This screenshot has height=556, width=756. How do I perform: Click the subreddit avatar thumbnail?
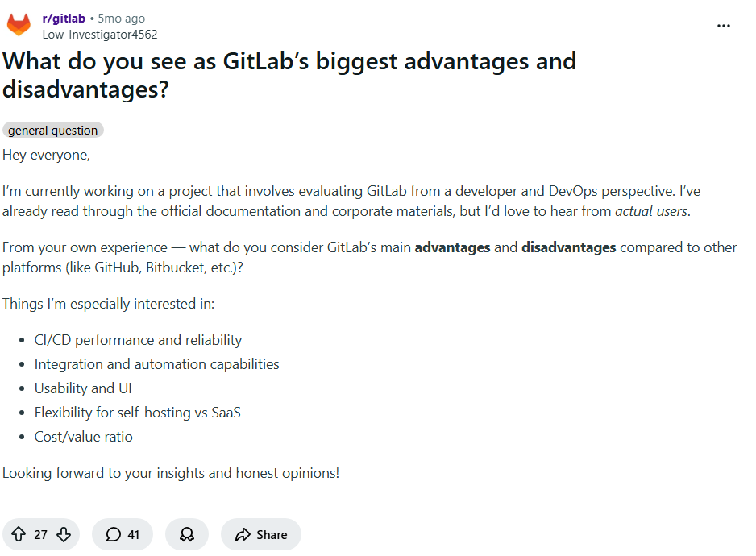(18, 25)
